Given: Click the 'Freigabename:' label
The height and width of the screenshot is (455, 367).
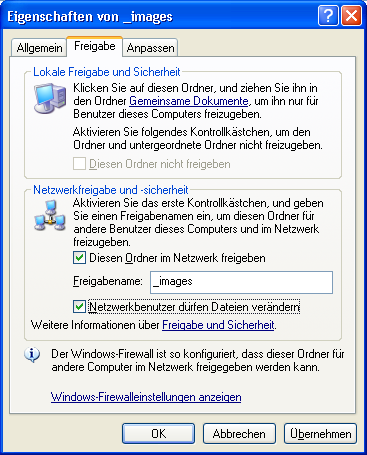Looking at the screenshot, I should point(108,281).
